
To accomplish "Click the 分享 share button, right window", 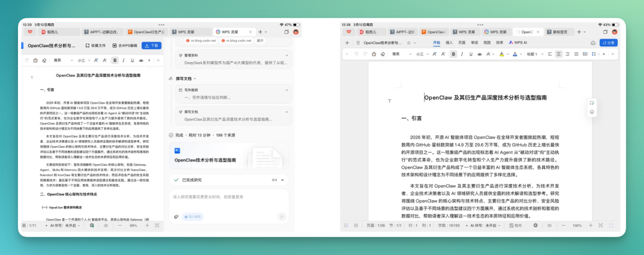I will point(608,43).
